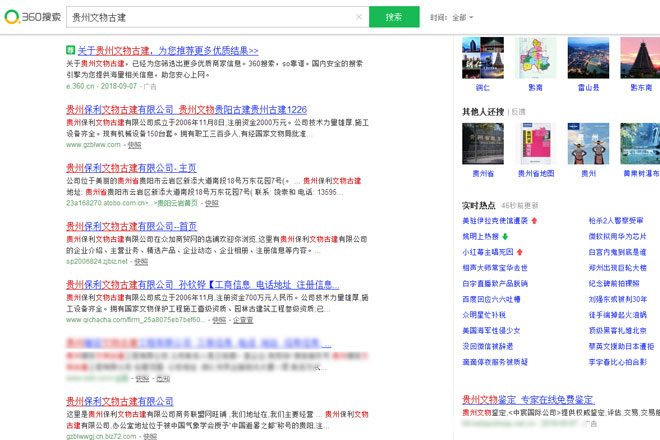Viewport: 660px width, 440px height.
Task: Open hot topic 没回微信被辞退
Action: click(x=488, y=347)
